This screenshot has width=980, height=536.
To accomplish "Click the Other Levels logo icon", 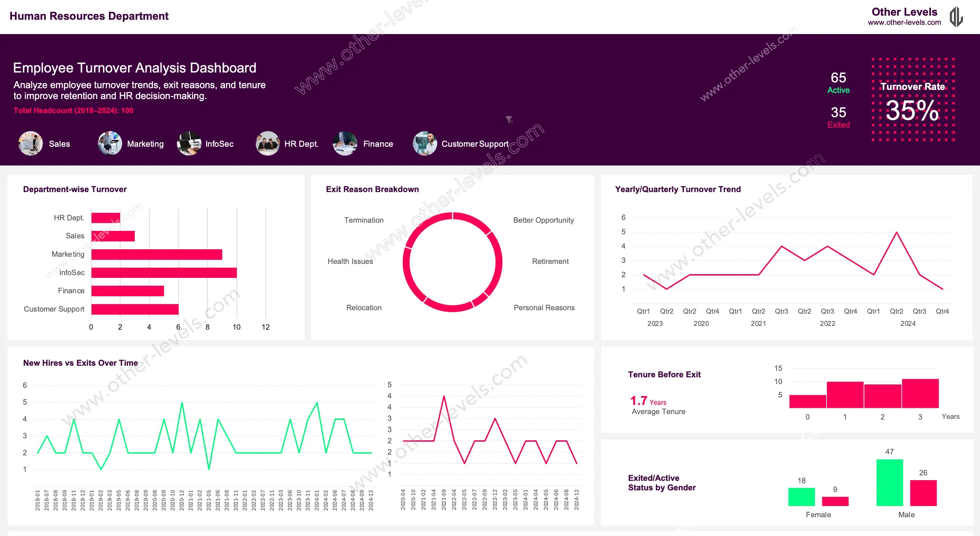I will pyautogui.click(x=958, y=16).
